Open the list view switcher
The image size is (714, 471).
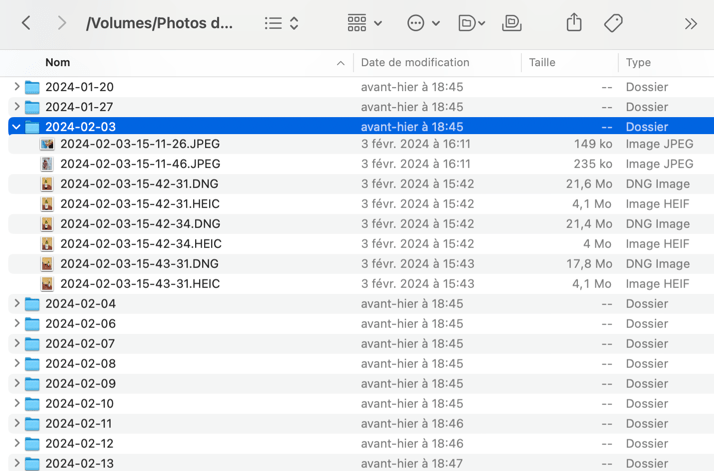(281, 23)
